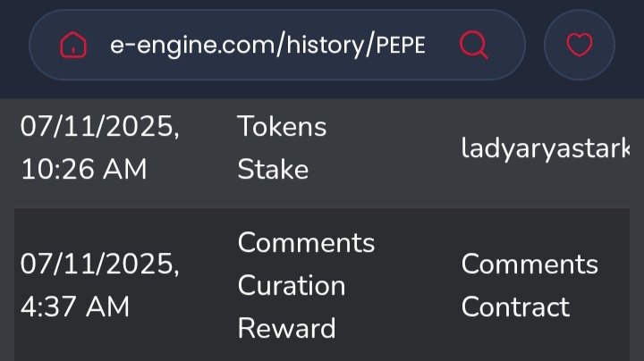This screenshot has width=644, height=361.
Task: Click the 4:37 AM time text
Action: coord(75,306)
